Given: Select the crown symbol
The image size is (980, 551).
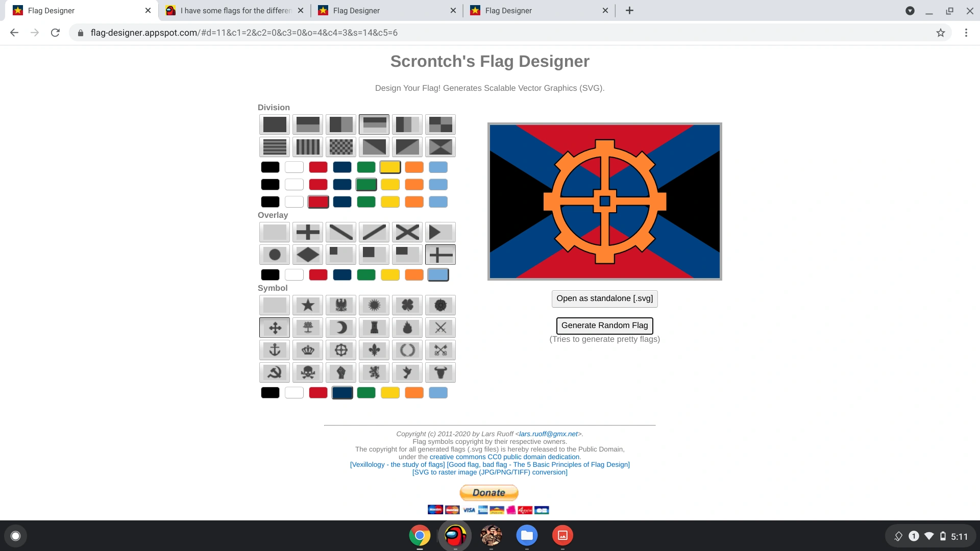Looking at the screenshot, I should coord(307,350).
